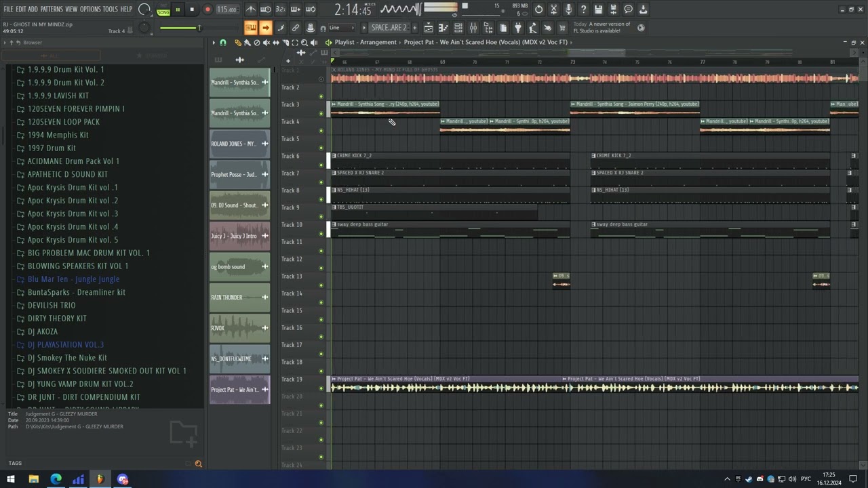Open Microsoft Edge from the taskbar
The image size is (868, 488).
[56, 479]
